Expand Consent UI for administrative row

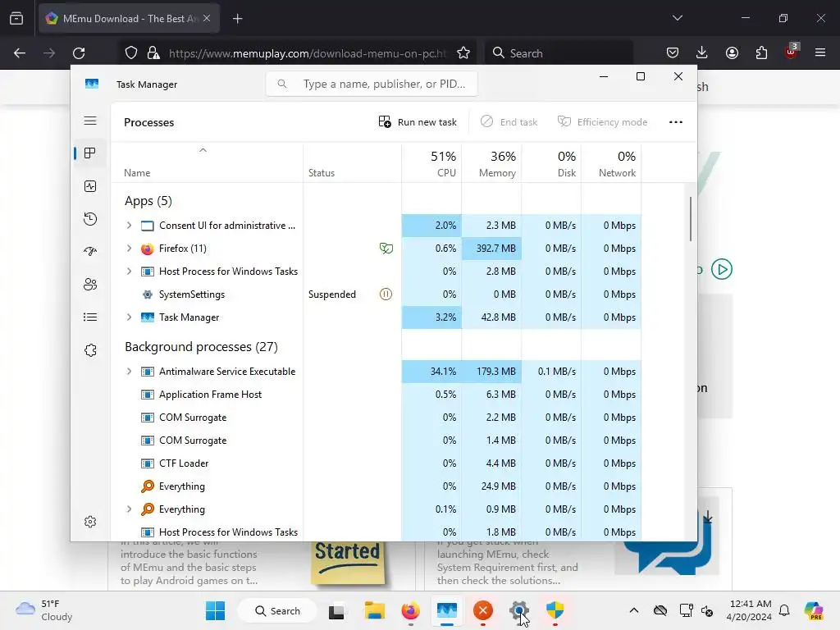coord(129,226)
